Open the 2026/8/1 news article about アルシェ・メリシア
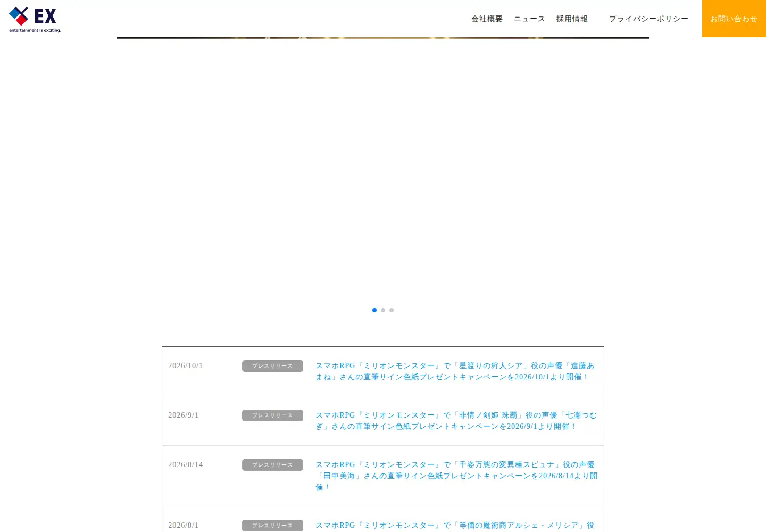The height and width of the screenshot is (532, 766). coord(455,526)
